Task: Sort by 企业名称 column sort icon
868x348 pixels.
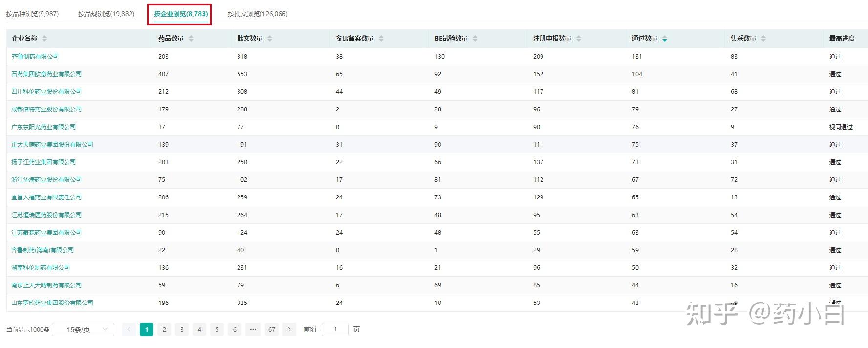Action: (x=44, y=39)
